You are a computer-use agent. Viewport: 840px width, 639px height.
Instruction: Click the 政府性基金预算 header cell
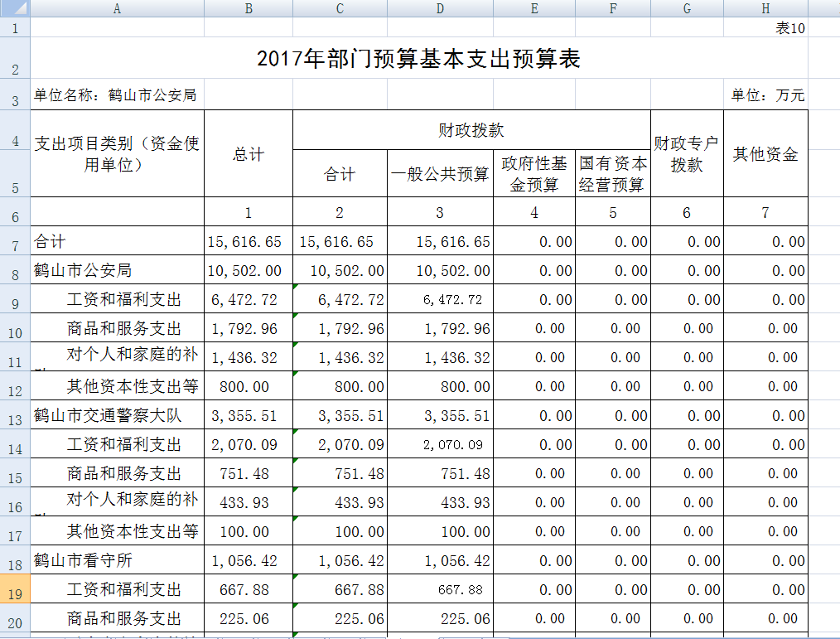tap(533, 174)
